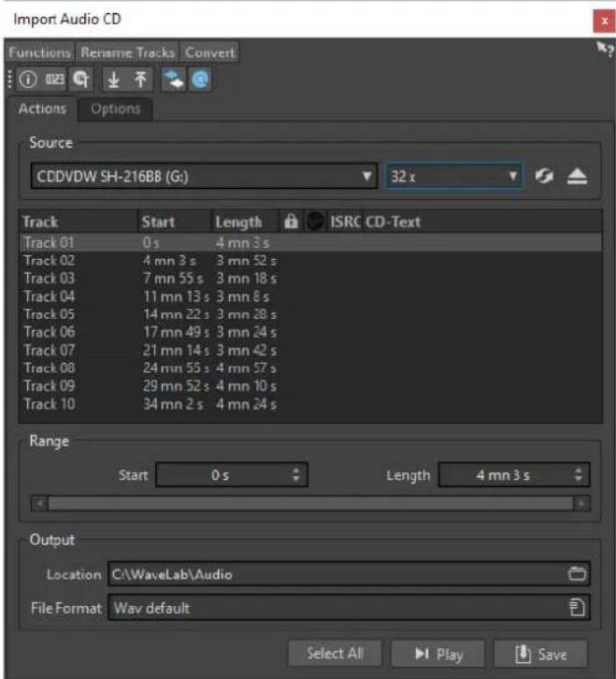Click the upload arrow toolbar icon
Image resolution: width=616 pixels, height=679 pixels.
tap(140, 79)
